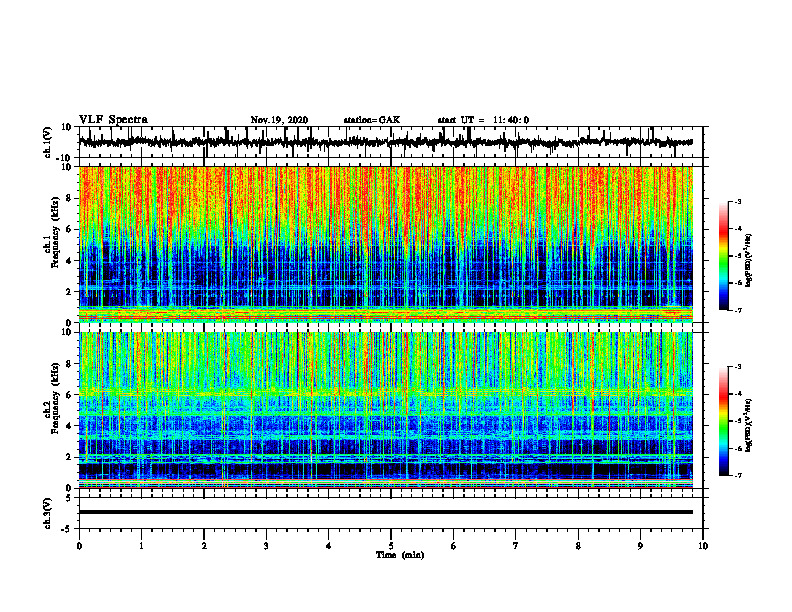
Task: Click the time axis tick label "5"
Action: (x=391, y=546)
